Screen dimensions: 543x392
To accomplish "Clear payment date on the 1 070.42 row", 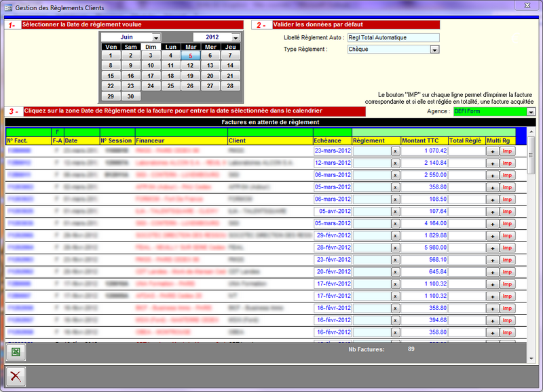I will [x=395, y=151].
